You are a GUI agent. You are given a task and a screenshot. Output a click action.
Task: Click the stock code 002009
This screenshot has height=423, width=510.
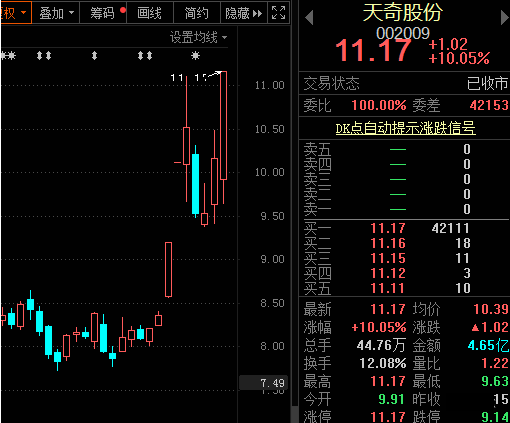[403, 33]
